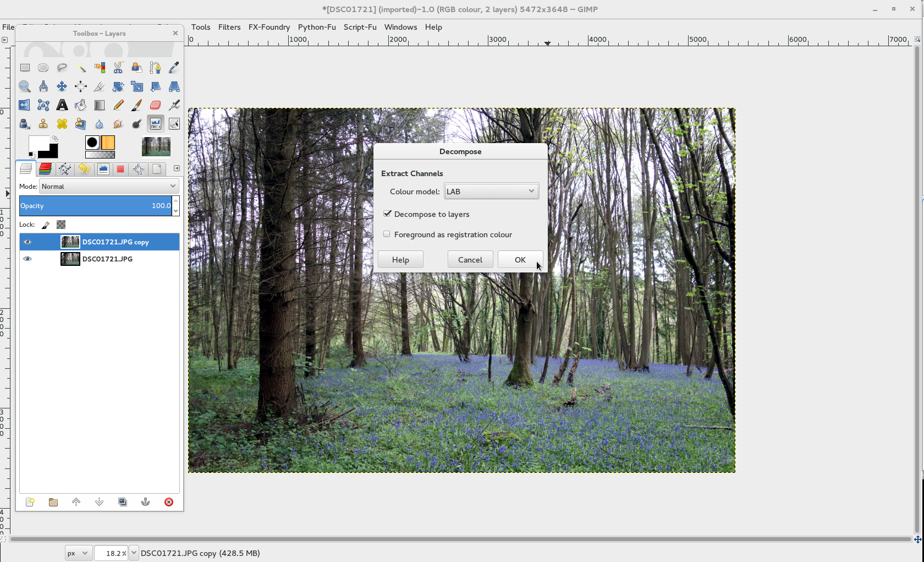Open the layer Mode Normal dropdown

pos(109,187)
